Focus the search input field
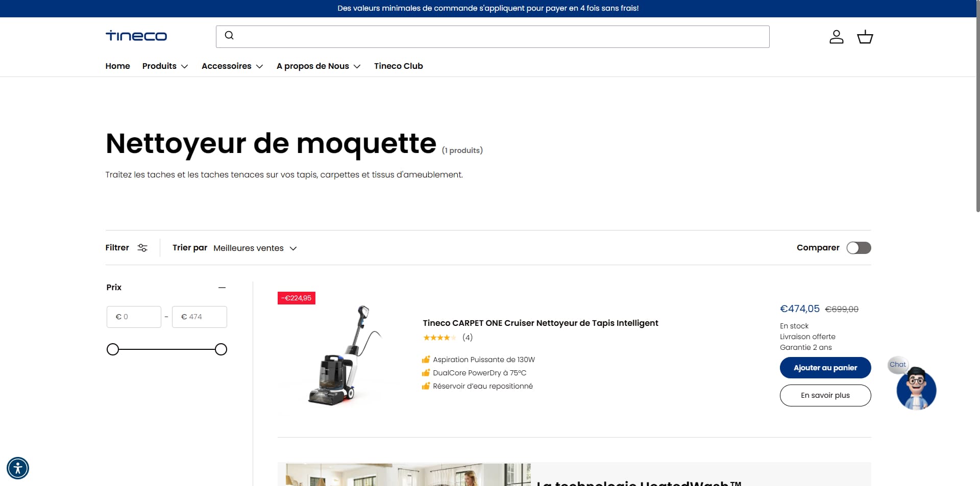Screen dimensions: 980x486 pyautogui.click(x=493, y=37)
